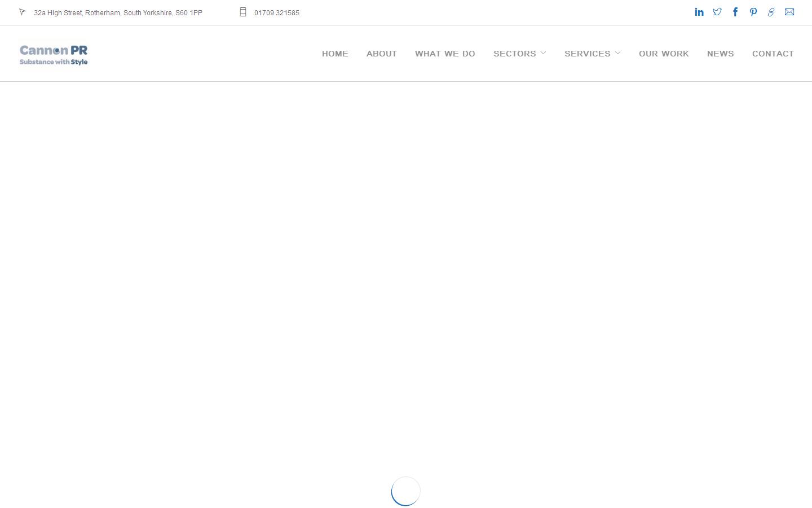Click the Cannon PR logo
This screenshot has width=812, height=508.
tap(54, 54)
